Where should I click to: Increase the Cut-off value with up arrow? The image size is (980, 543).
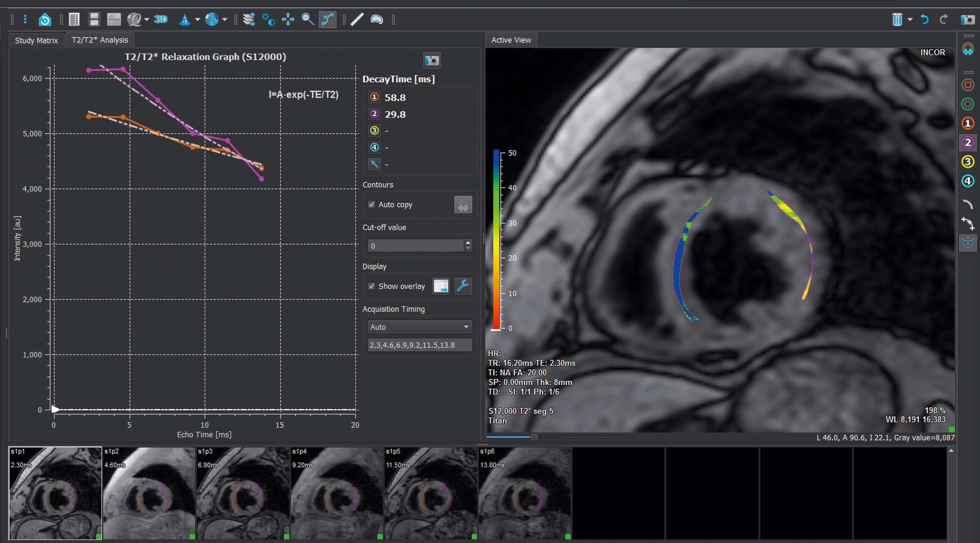468,243
